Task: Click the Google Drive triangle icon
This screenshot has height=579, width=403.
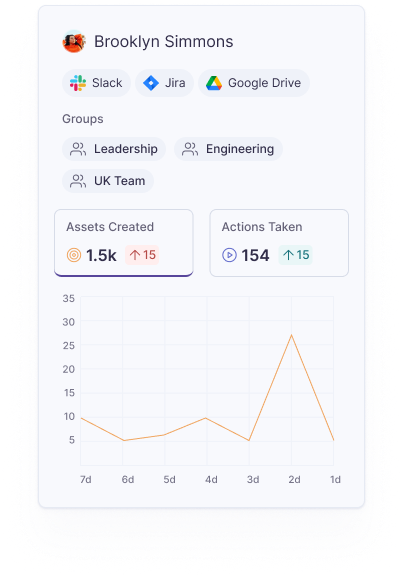Action: (214, 83)
